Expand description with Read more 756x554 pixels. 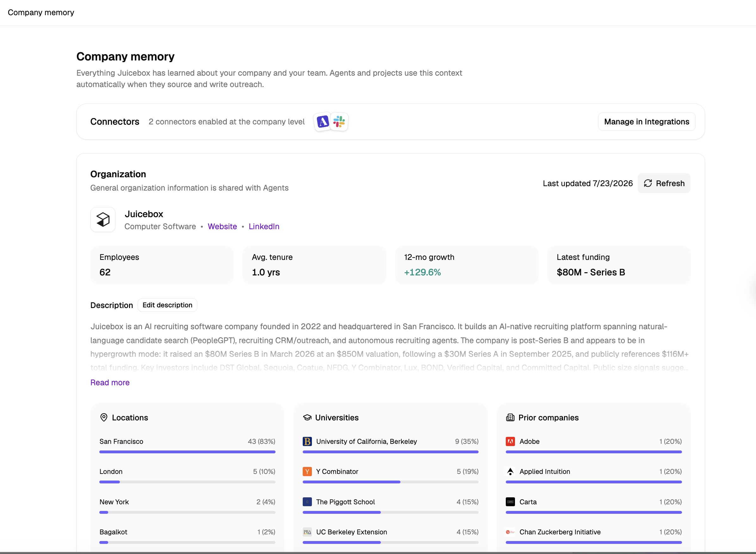point(110,382)
